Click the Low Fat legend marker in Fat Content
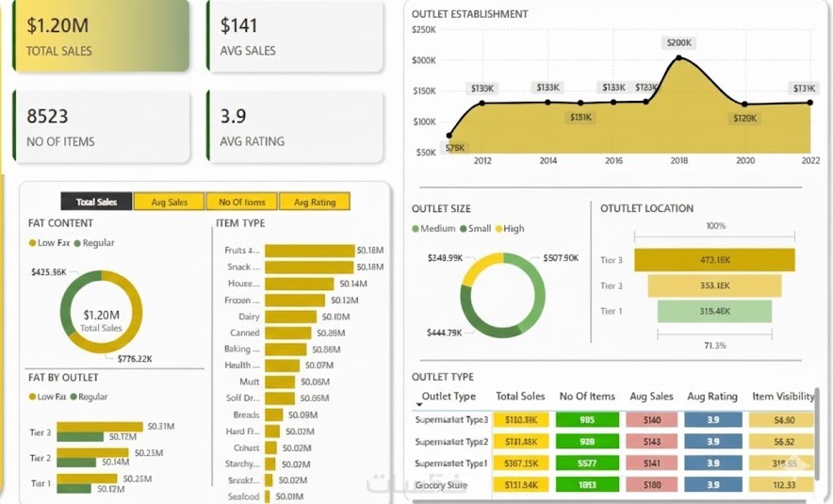 point(32,243)
